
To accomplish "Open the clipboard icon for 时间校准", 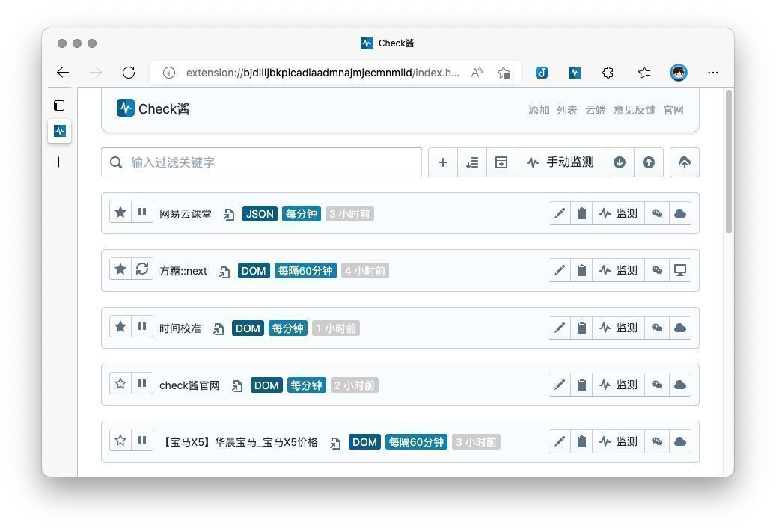I will tap(582, 327).
